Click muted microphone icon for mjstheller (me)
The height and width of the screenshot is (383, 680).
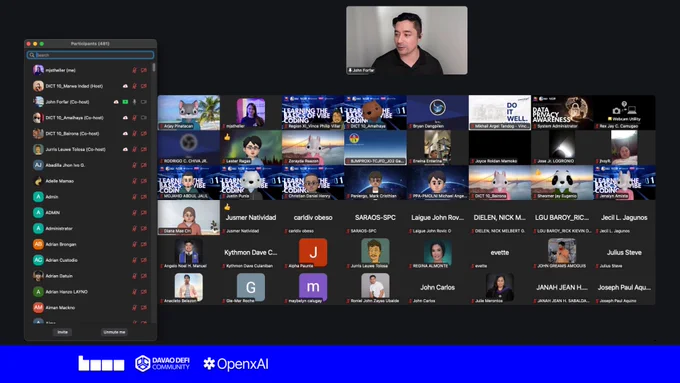tap(134, 70)
